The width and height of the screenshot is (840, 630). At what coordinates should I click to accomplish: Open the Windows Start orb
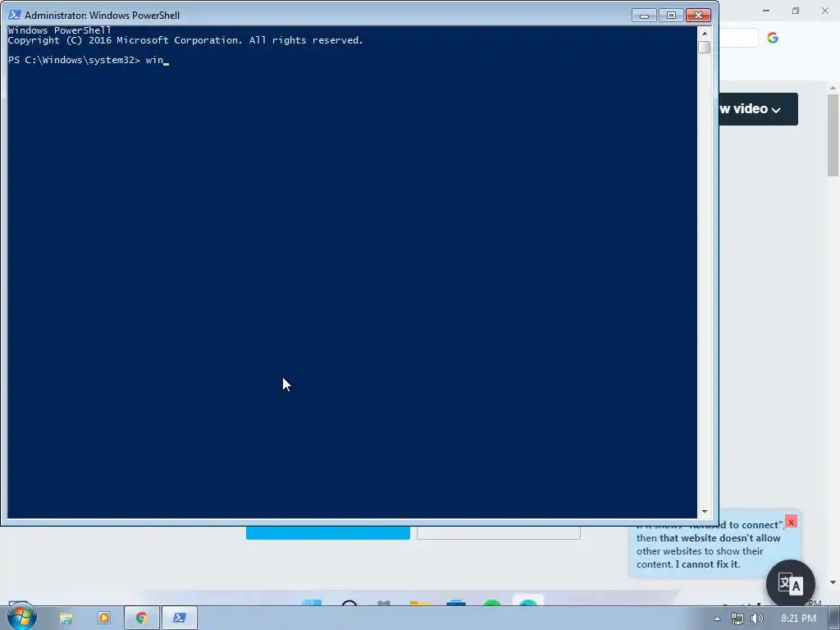(x=21, y=617)
